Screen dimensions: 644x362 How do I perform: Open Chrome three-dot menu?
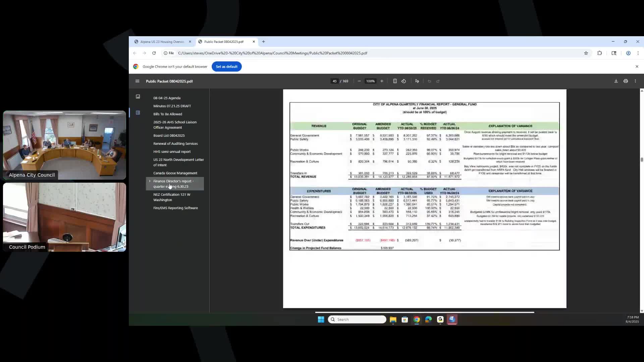[638, 53]
